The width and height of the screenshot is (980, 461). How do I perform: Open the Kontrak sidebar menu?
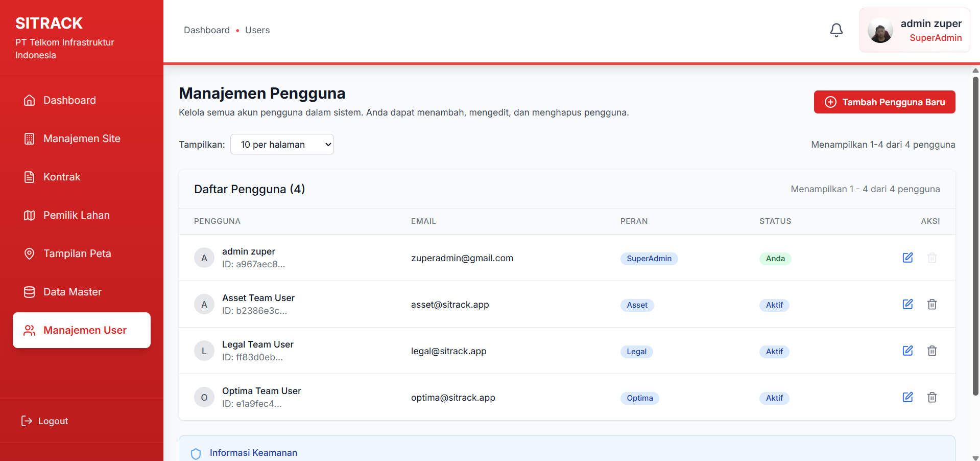click(82, 177)
